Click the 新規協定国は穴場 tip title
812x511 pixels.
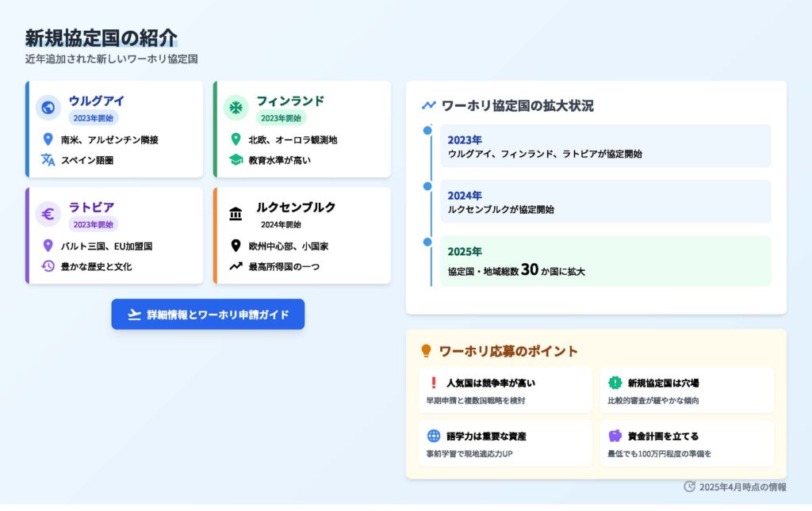tap(664, 383)
